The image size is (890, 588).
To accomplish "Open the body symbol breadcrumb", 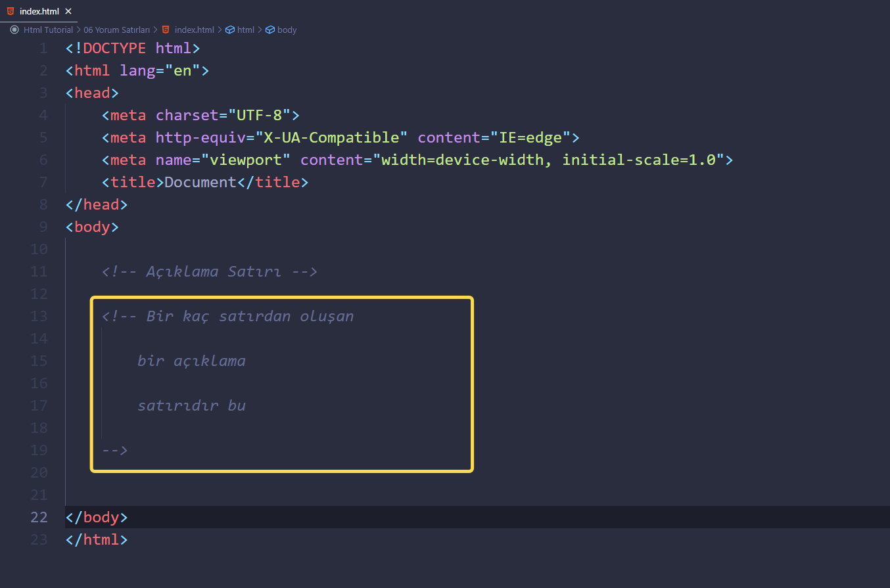I will (x=287, y=30).
